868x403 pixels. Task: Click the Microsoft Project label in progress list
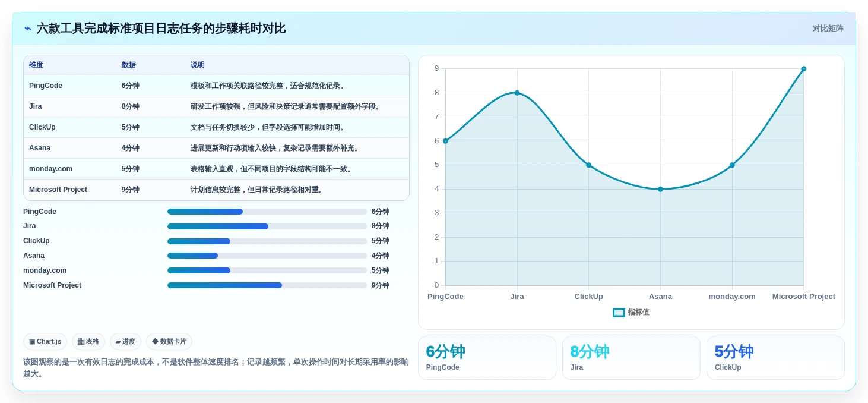(x=52, y=285)
